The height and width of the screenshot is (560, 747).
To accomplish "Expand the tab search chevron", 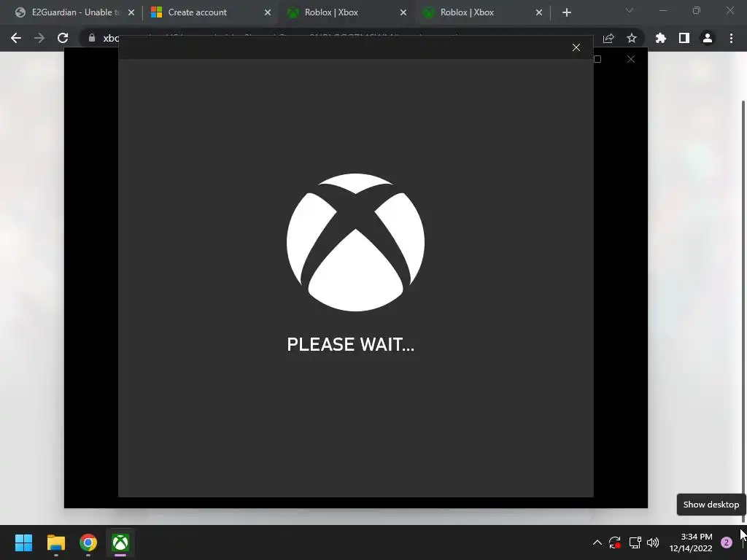I will pos(630,10).
